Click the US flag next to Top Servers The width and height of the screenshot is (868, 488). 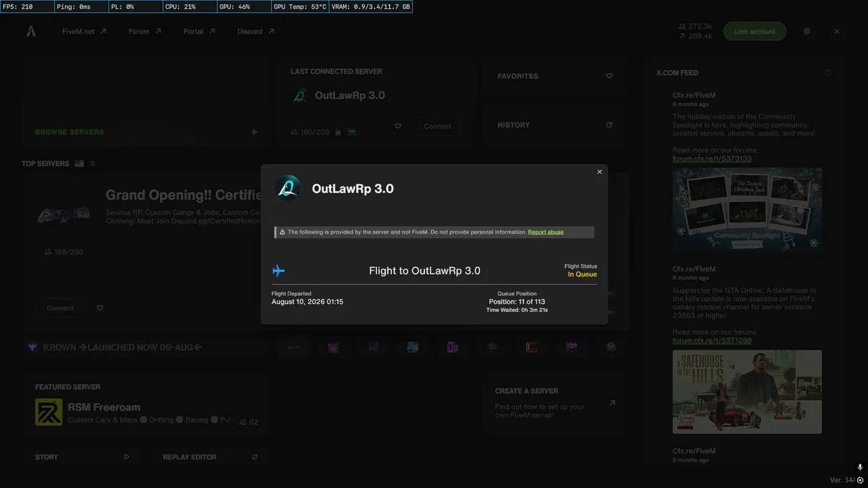pos(79,163)
